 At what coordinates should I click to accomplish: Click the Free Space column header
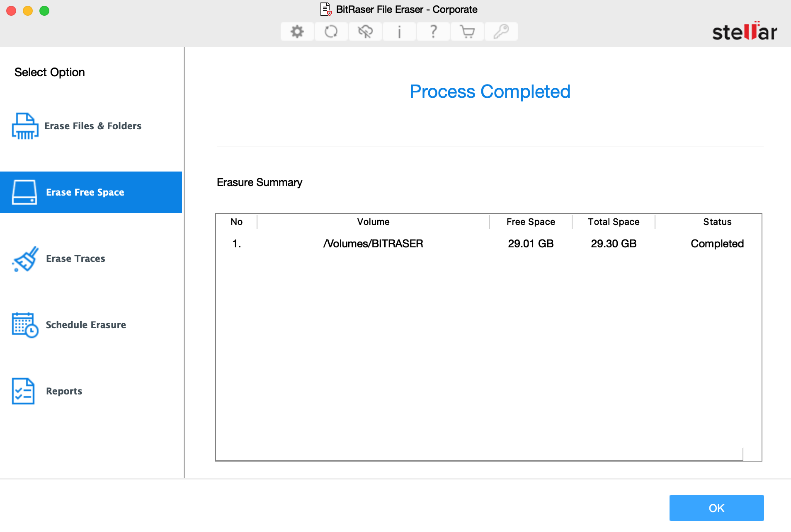tap(531, 222)
